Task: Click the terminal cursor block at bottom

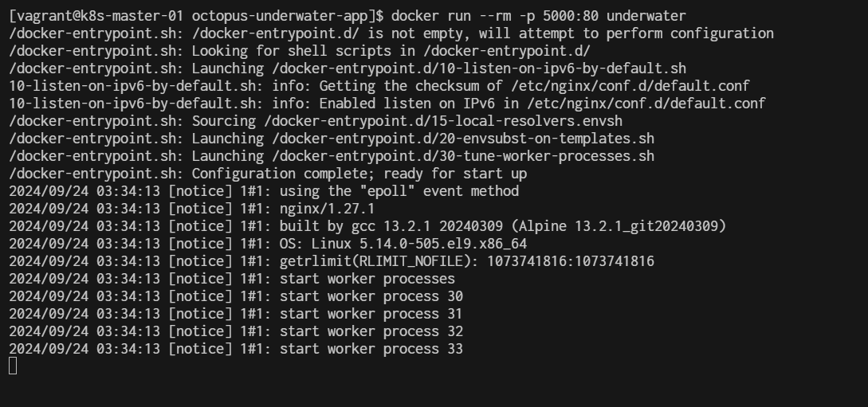Action: tap(13, 366)
